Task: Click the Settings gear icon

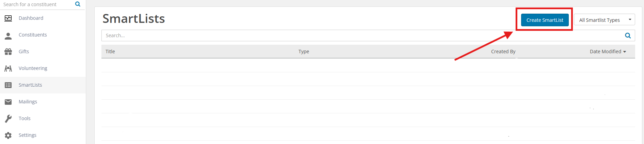Action: [8, 135]
